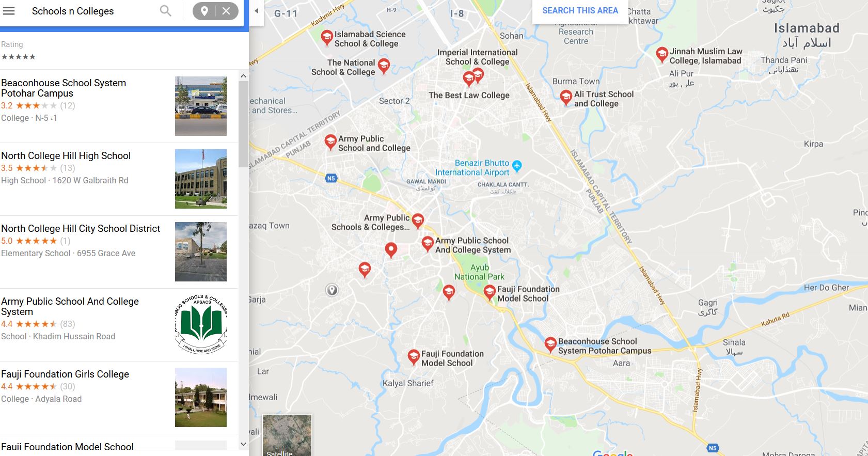The height and width of the screenshot is (456, 868).
Task: Click the grey location pin marker
Action: [332, 290]
